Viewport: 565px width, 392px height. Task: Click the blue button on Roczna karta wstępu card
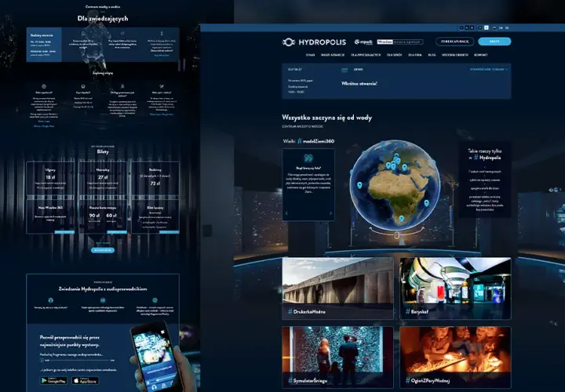click(x=117, y=232)
